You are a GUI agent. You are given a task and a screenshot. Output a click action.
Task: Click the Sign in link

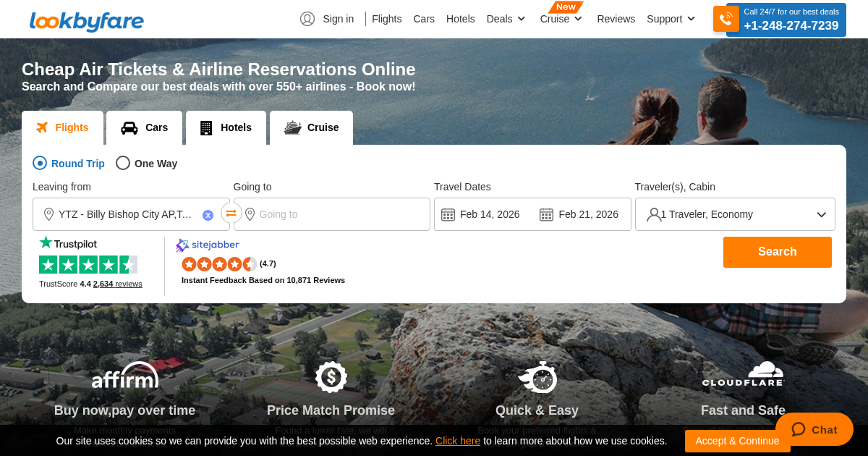(338, 19)
